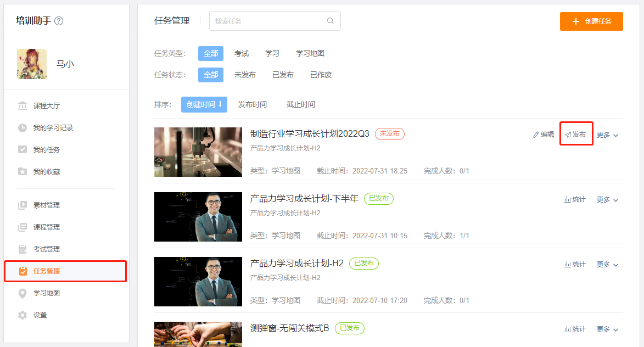The width and height of the screenshot is (644, 347).
Task: Click the pencil 编辑 icon for 制造行业学习成长计划2022Q3
Action: tap(536, 135)
